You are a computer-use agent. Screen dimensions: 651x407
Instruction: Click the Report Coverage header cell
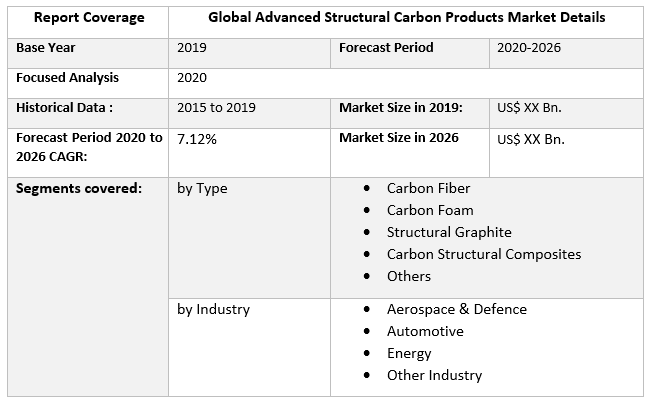click(87, 18)
